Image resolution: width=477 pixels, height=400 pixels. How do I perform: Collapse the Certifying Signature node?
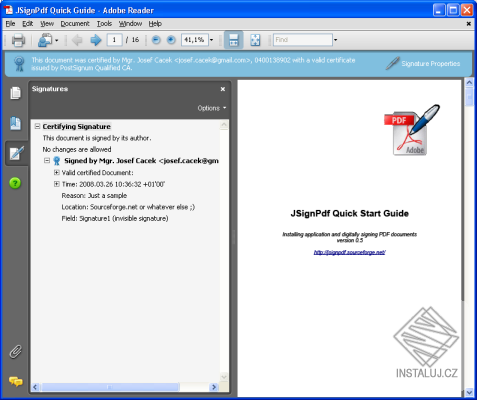pos(37,126)
